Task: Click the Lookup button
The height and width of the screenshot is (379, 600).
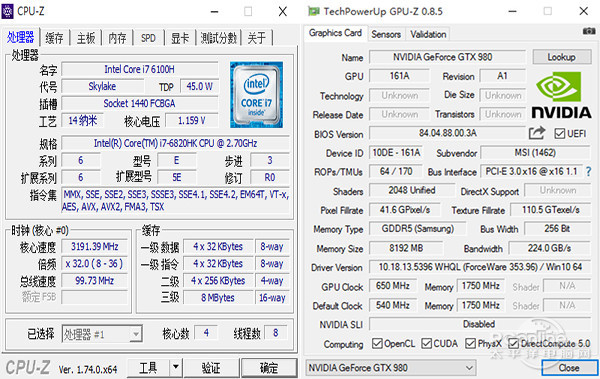Action: pyautogui.click(x=561, y=57)
